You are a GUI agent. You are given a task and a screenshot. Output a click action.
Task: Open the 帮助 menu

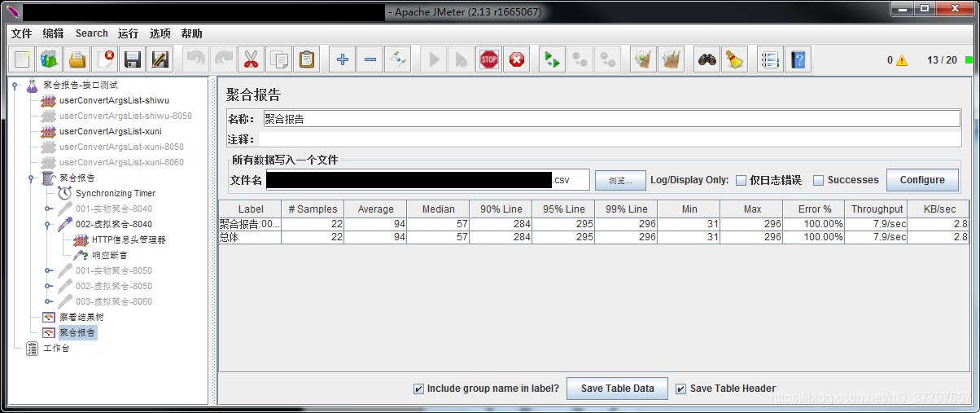(x=192, y=33)
